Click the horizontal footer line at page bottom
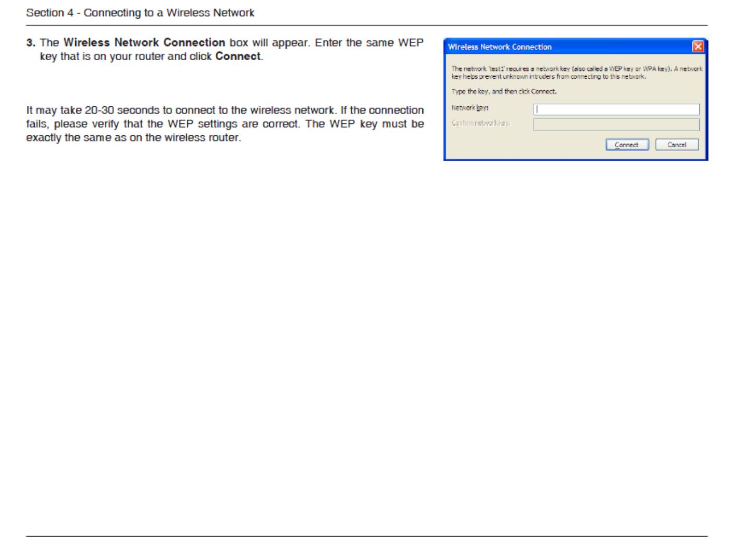This screenshot has height=560, width=747. 367,536
